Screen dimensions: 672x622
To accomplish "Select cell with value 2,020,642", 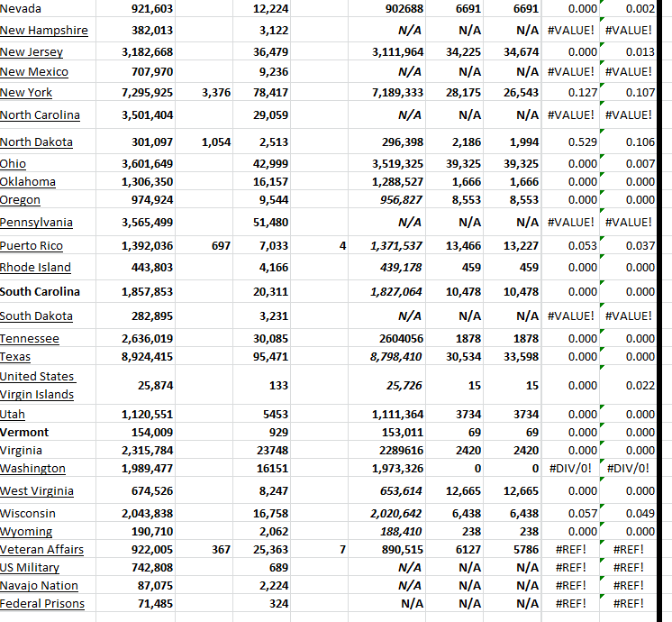I will click(x=387, y=513).
